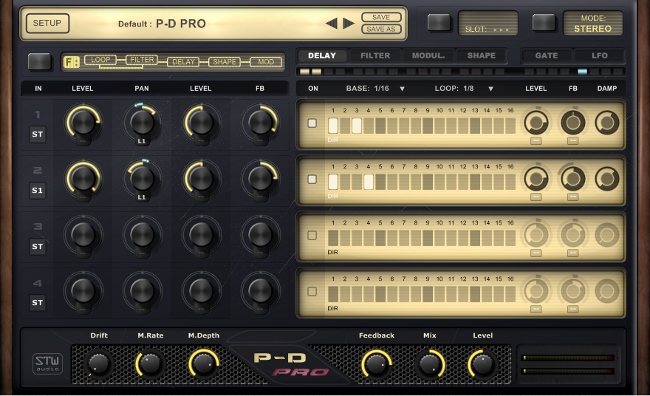This screenshot has width=650, height=396.
Task: Select DELAY block in signal flow display
Action: pyautogui.click(x=183, y=62)
